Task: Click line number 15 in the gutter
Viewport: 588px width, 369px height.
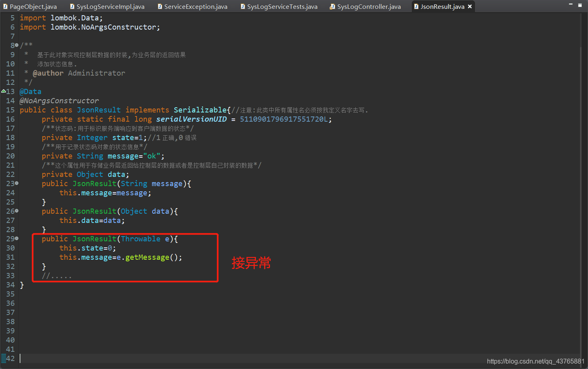Action: pyautogui.click(x=10, y=110)
